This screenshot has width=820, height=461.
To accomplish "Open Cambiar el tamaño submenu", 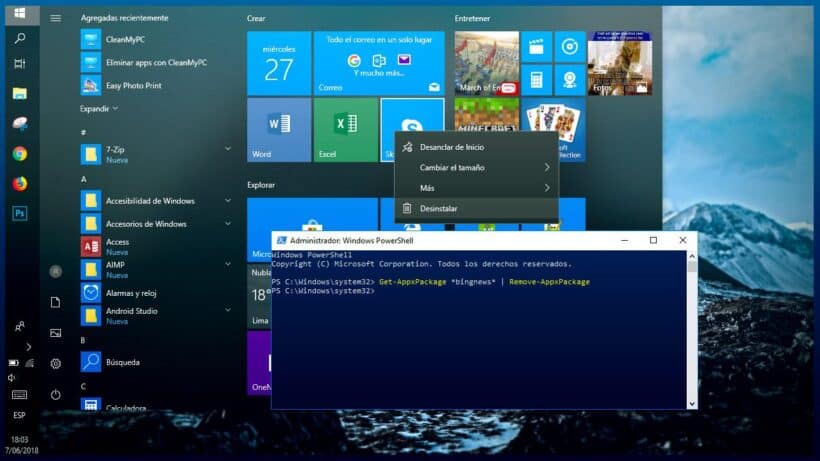I will point(476,168).
